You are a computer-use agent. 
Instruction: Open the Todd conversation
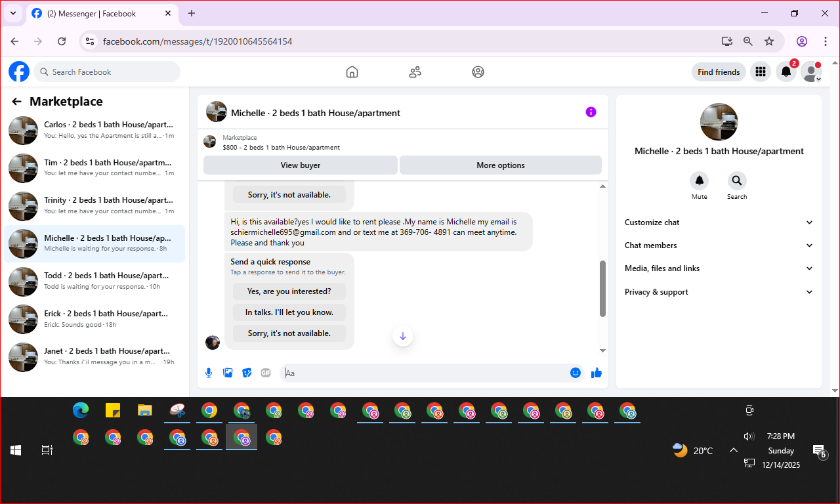point(94,282)
